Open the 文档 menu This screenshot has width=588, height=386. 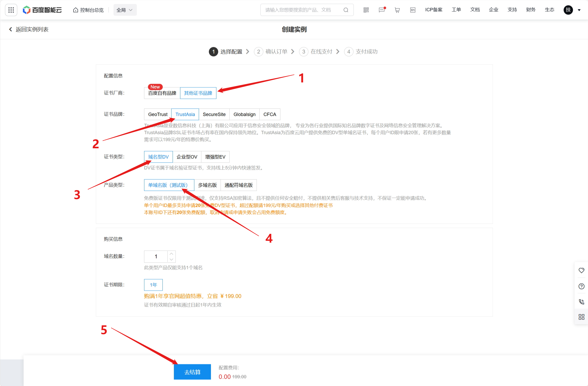[x=475, y=10]
